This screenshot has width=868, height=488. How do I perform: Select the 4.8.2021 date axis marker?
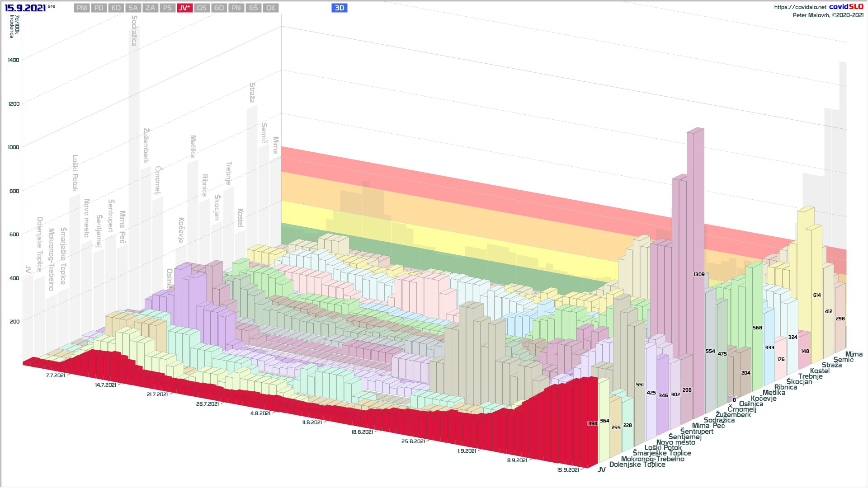click(260, 413)
